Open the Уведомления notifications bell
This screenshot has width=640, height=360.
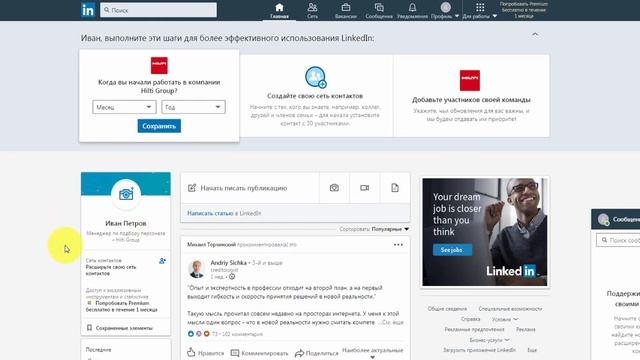click(x=412, y=11)
